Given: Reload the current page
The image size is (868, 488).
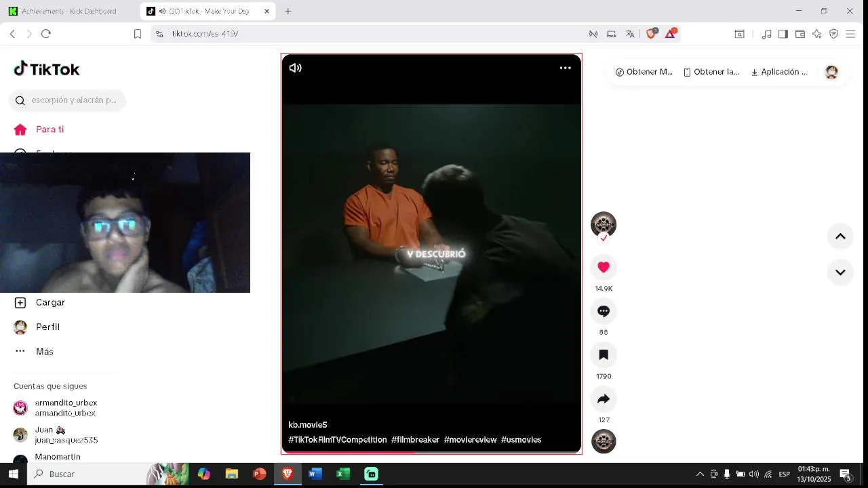Looking at the screenshot, I should pyautogui.click(x=46, y=34).
